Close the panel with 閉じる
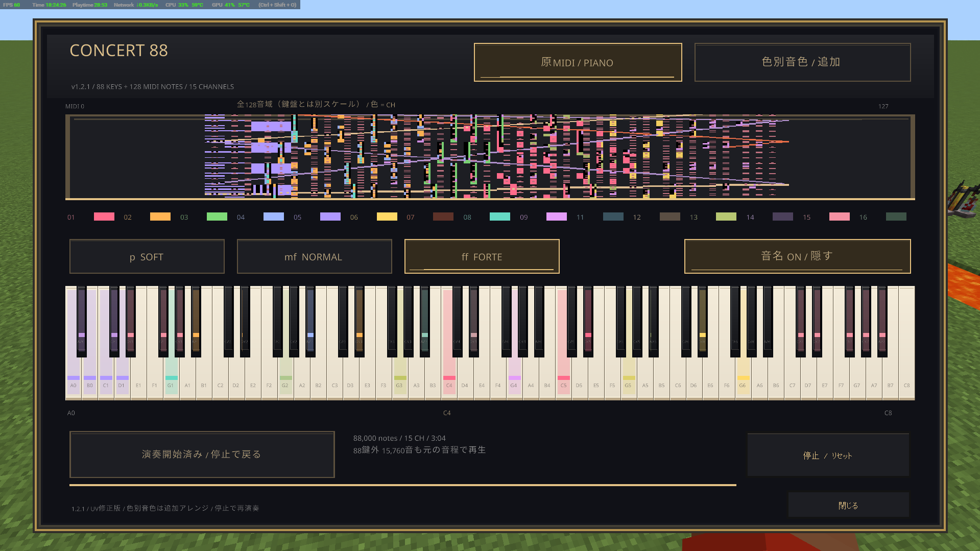The height and width of the screenshot is (551, 980). click(x=848, y=505)
